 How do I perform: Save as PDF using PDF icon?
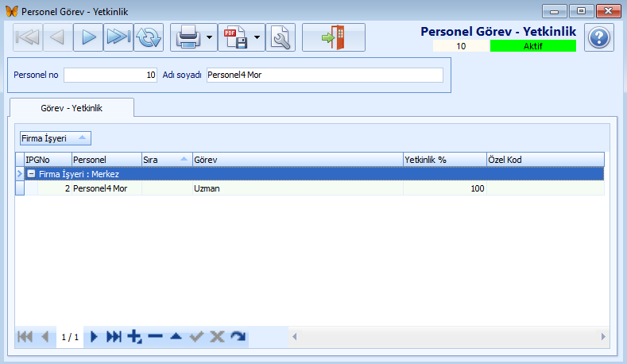point(235,37)
